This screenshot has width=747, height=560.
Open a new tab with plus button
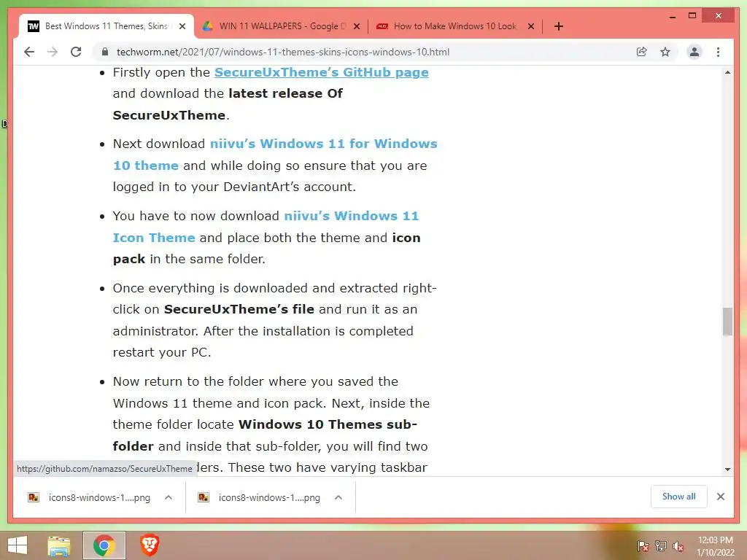click(559, 26)
